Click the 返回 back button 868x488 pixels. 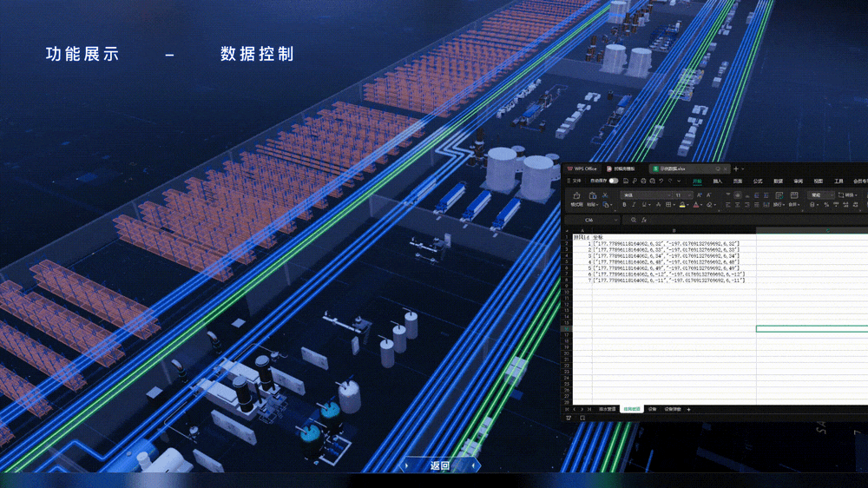coord(440,465)
